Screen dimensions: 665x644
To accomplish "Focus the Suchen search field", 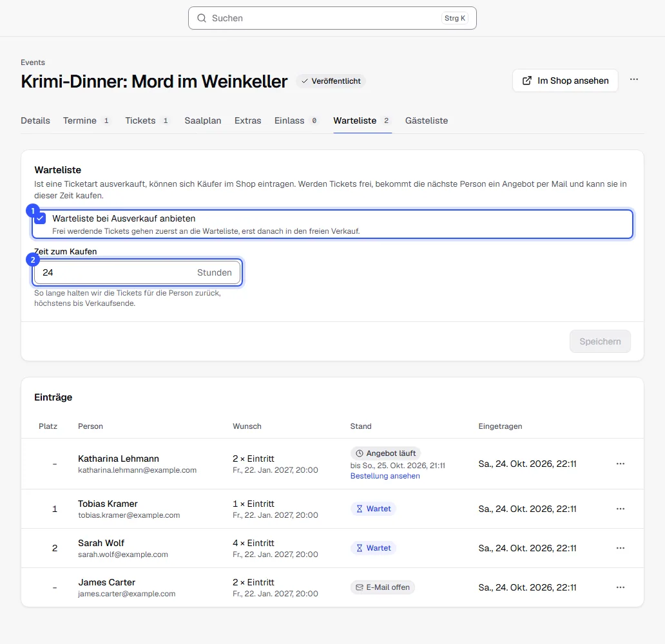I will coord(332,18).
